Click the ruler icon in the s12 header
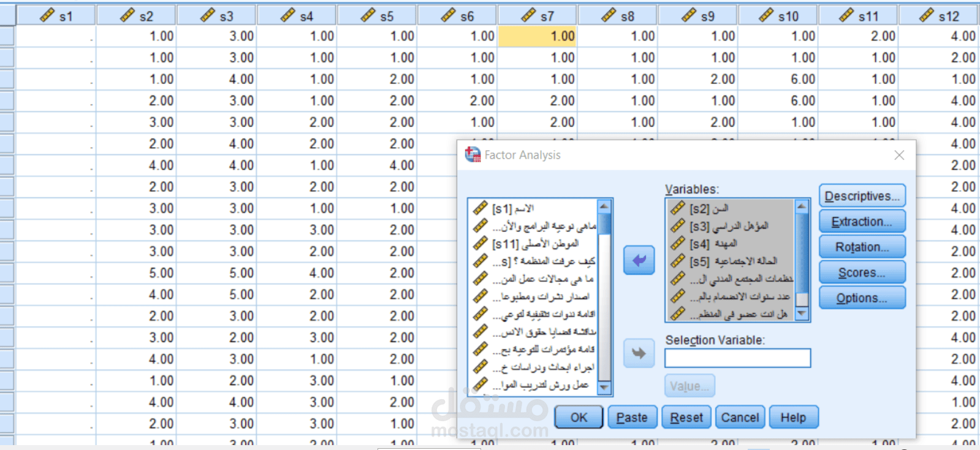The height and width of the screenshot is (450, 980). point(927,15)
